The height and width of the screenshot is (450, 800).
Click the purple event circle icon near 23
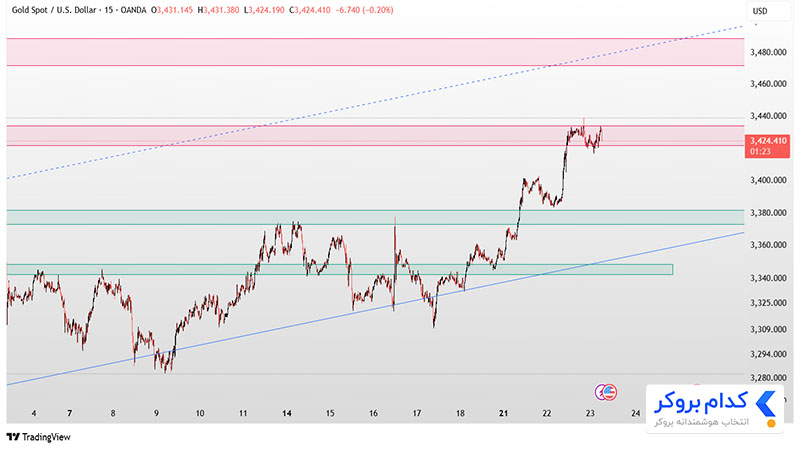tap(601, 392)
